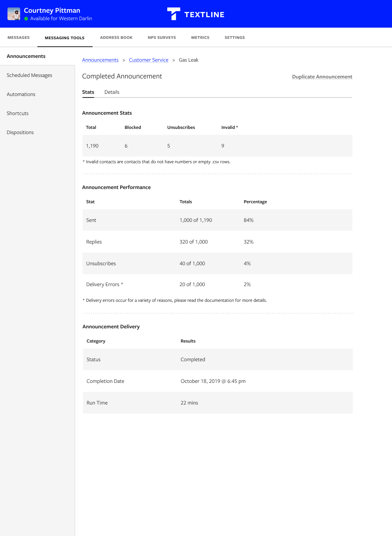Open the Messages tab
392x536 pixels.
point(19,37)
